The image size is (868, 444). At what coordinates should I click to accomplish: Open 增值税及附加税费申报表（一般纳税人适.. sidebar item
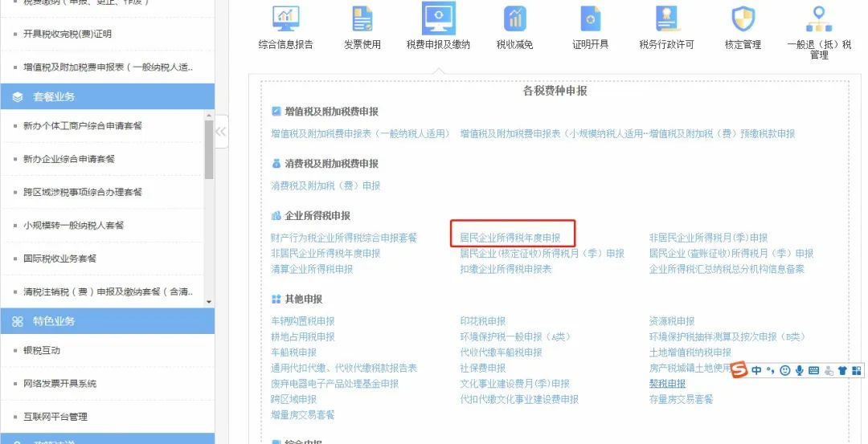pos(108,67)
